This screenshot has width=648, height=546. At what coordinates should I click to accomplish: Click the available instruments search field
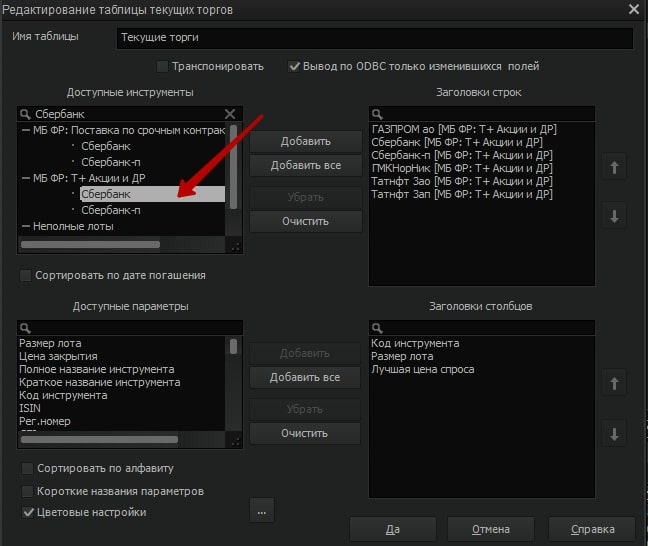tap(129, 114)
